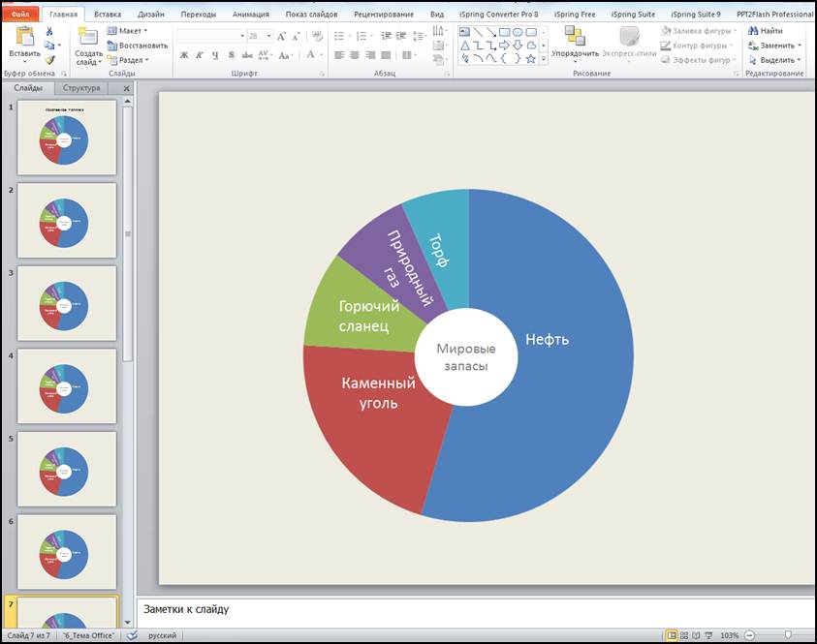This screenshot has height=644, width=817.
Task: Click zoom out minus button
Action: point(750,635)
